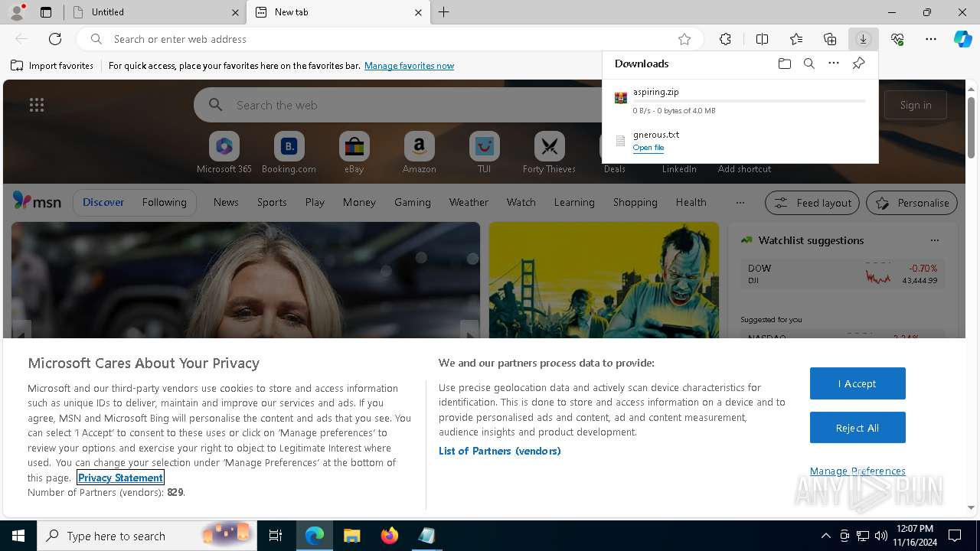The height and width of the screenshot is (551, 980).
Task: Open Settings and more menu
Action: tap(931, 39)
